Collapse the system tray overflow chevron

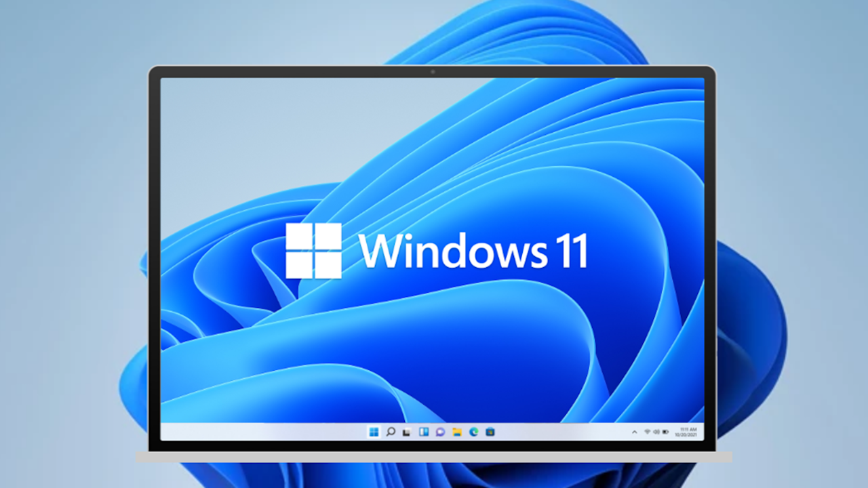pyautogui.click(x=634, y=432)
